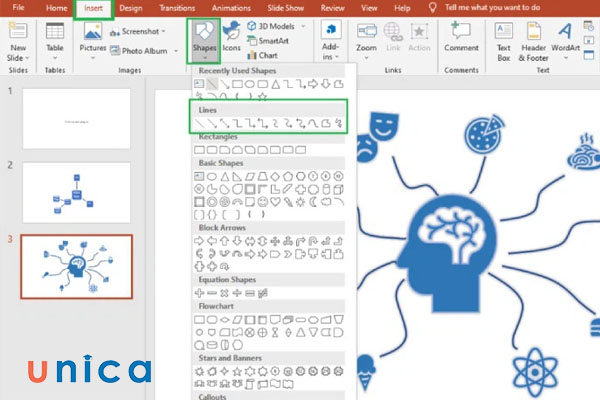The image size is (600, 400).
Task: Select the Minus sign equation shape
Action: pos(212,293)
